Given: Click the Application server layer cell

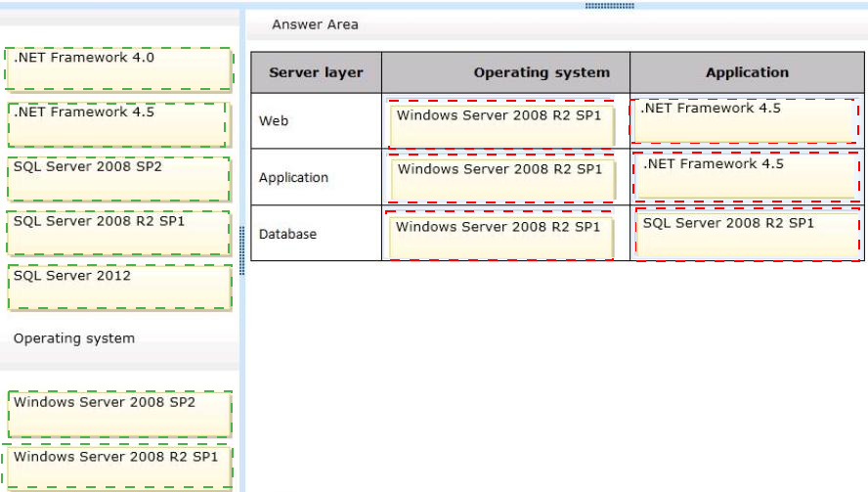Looking at the screenshot, I should click(316, 177).
